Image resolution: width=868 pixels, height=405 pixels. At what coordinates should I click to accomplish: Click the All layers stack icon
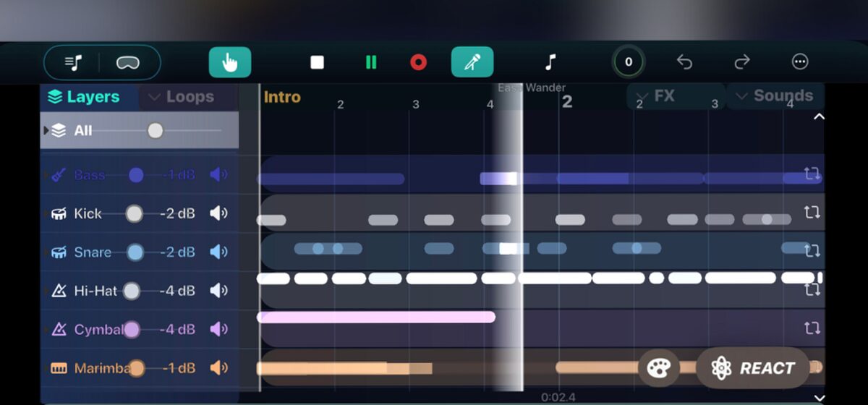point(59,131)
